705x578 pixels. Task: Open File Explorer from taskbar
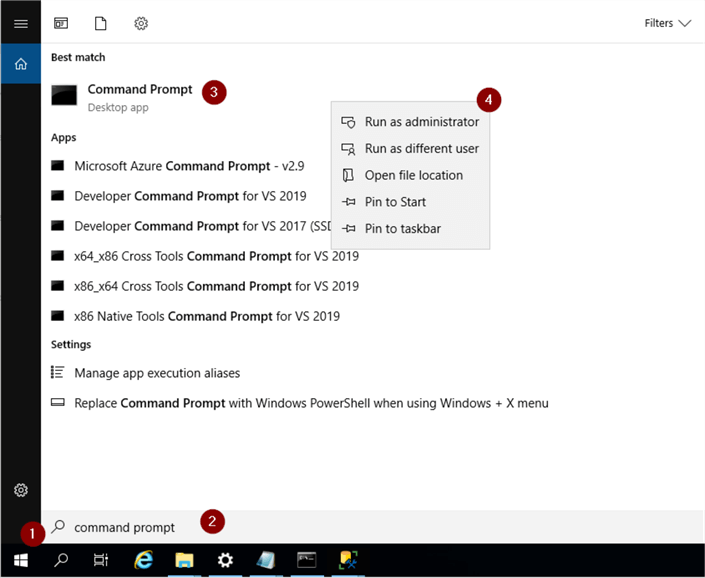coord(184,560)
